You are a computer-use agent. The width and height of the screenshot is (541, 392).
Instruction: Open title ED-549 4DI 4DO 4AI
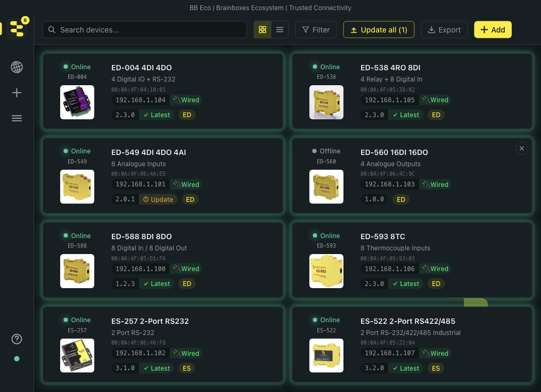(149, 152)
